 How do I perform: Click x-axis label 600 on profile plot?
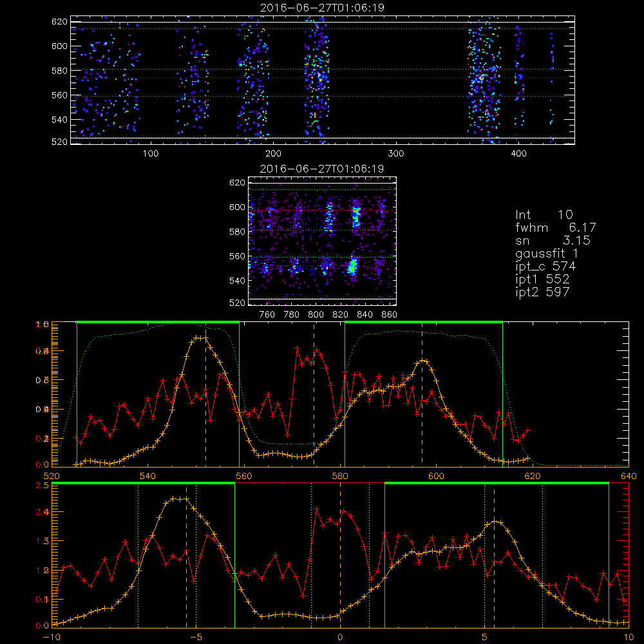pyautogui.click(x=436, y=476)
